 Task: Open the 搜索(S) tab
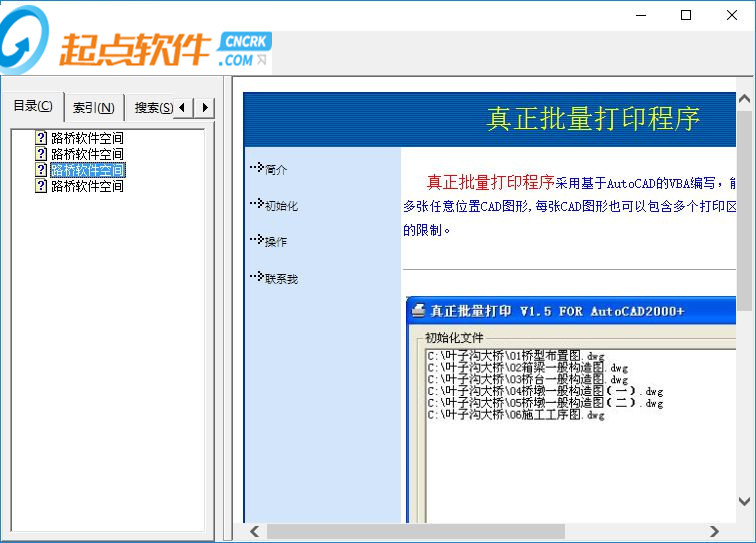click(x=153, y=108)
